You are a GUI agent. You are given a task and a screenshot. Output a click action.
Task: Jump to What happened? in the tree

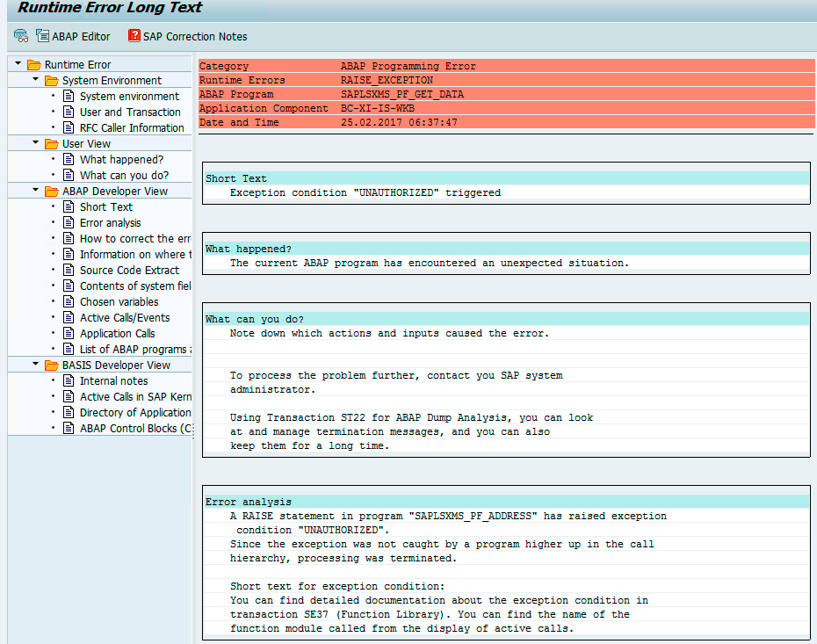pos(121,159)
